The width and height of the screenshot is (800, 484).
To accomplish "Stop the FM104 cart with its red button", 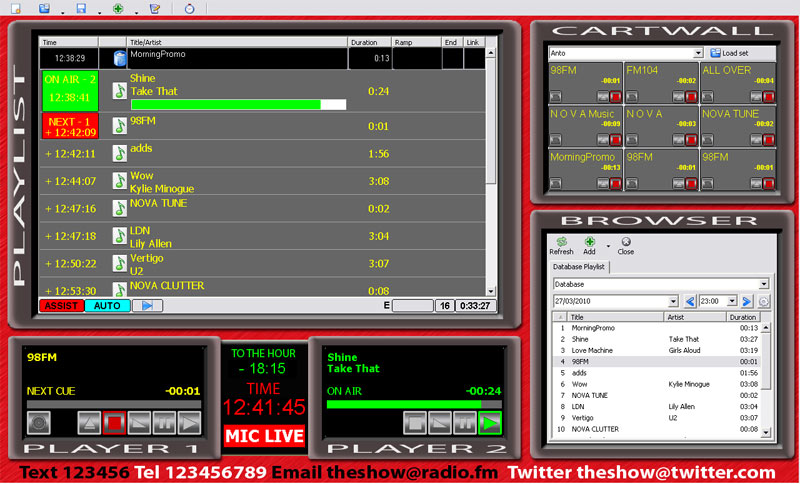I will coord(691,97).
